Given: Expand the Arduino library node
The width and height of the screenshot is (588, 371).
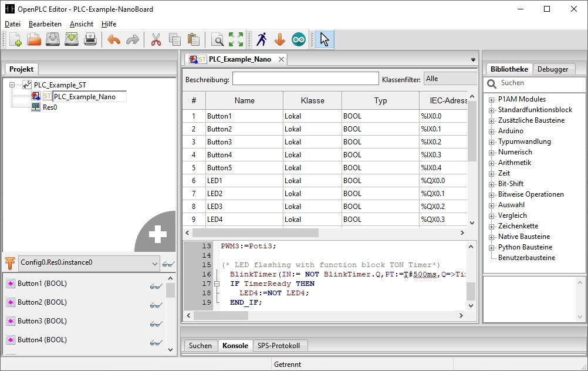Looking at the screenshot, I should click(x=491, y=131).
